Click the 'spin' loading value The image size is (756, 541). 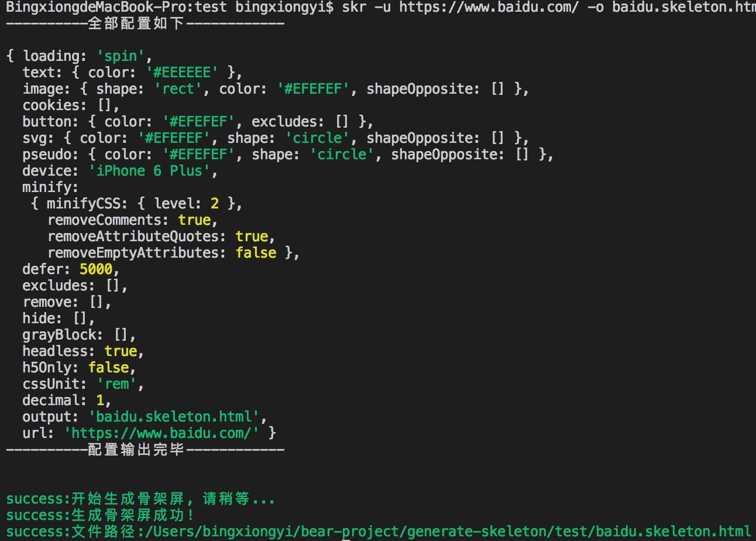[121, 56]
